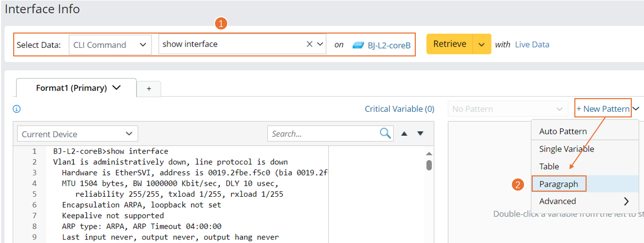This screenshot has height=243, width=644.
Task: Click + New Pattern button
Action: point(603,109)
